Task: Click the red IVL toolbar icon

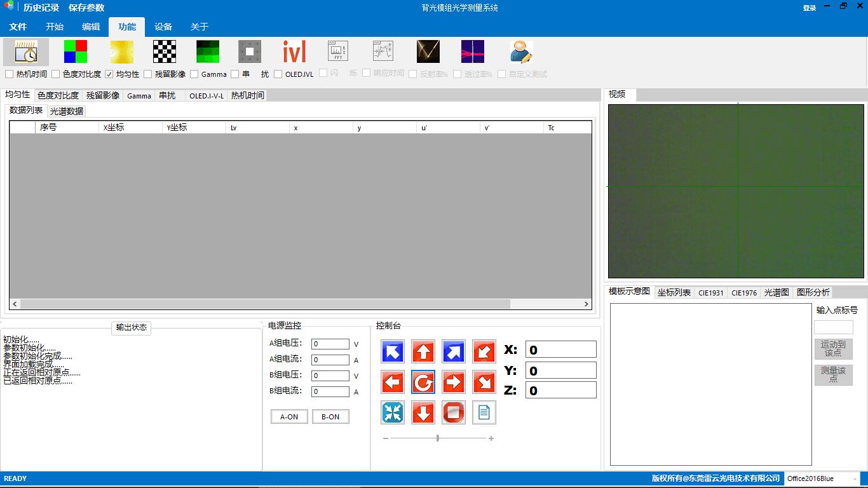Action: pos(294,52)
